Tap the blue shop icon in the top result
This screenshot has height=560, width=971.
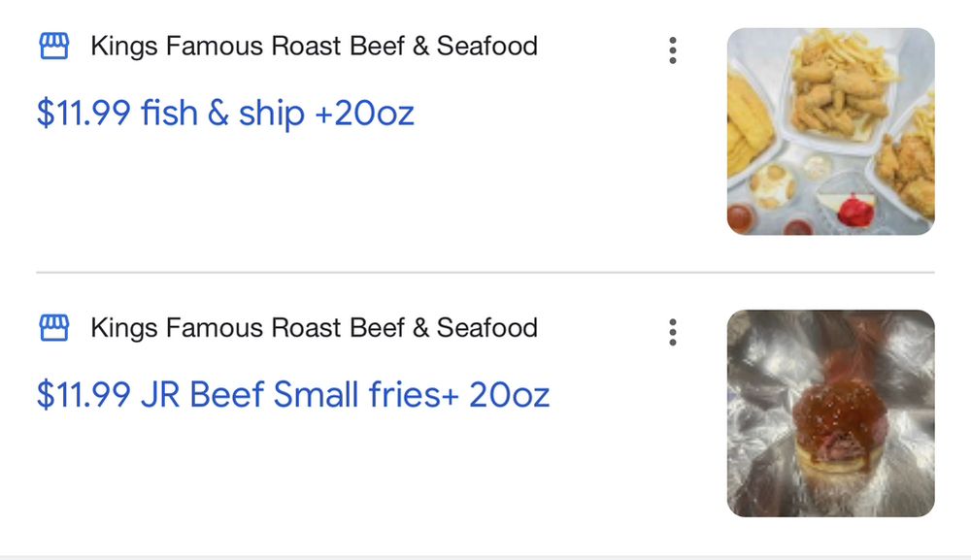coord(54,46)
